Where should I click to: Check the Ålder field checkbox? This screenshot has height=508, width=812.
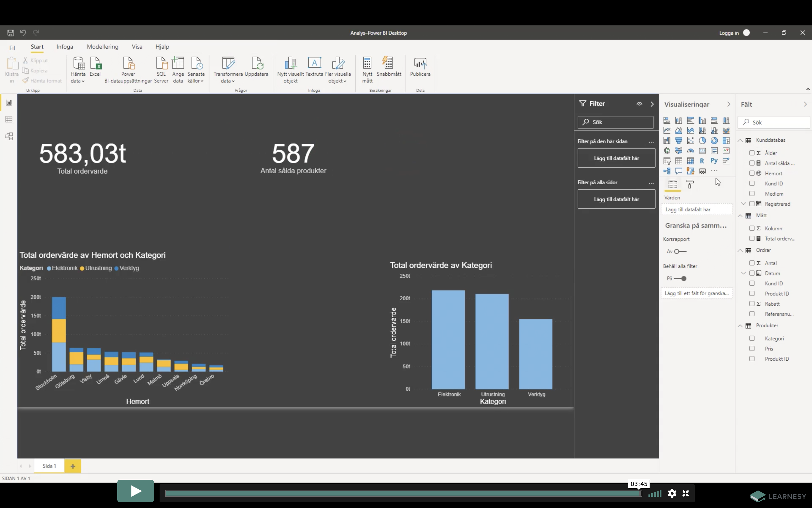tap(752, 153)
